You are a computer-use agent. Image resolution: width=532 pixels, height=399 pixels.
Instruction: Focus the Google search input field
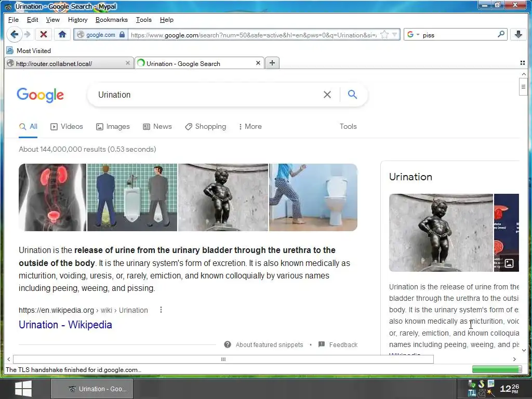click(207, 95)
